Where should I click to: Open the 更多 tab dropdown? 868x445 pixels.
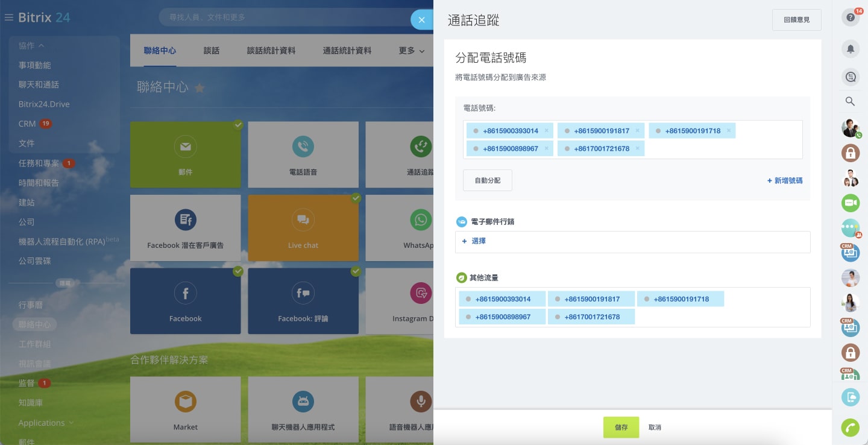pyautogui.click(x=412, y=51)
